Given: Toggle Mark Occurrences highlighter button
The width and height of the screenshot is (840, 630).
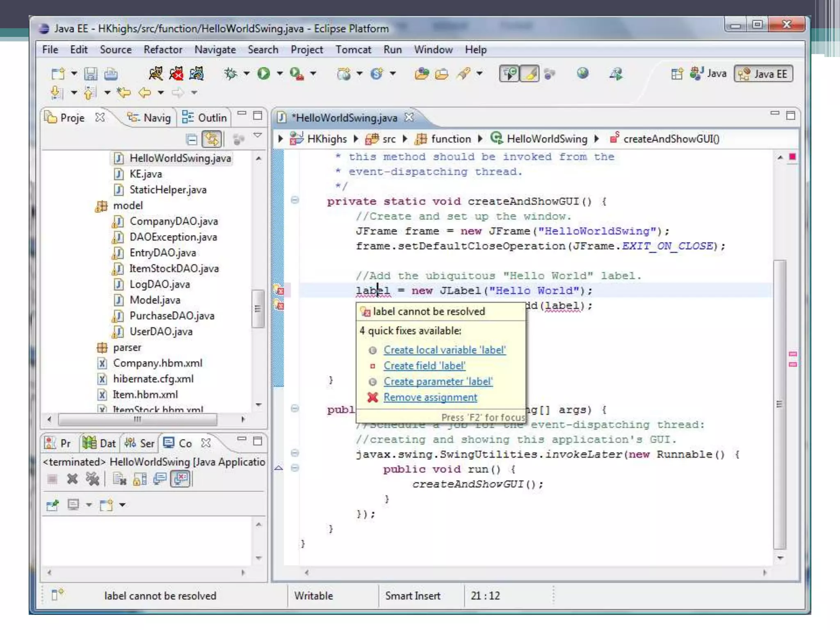Looking at the screenshot, I should [x=530, y=74].
